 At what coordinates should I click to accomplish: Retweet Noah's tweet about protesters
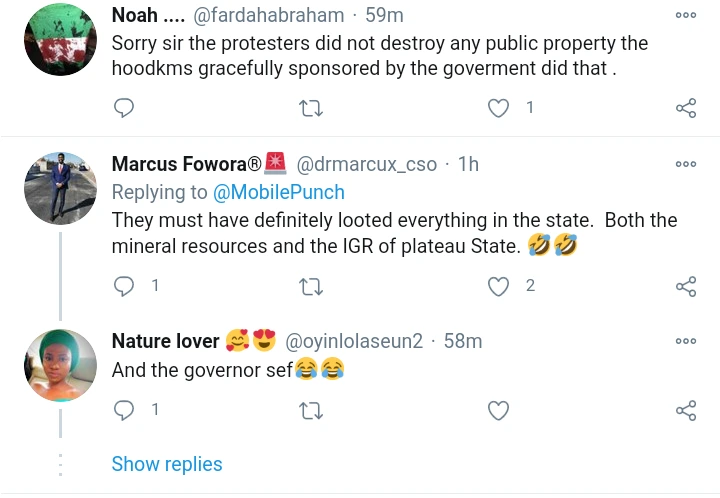(x=311, y=108)
